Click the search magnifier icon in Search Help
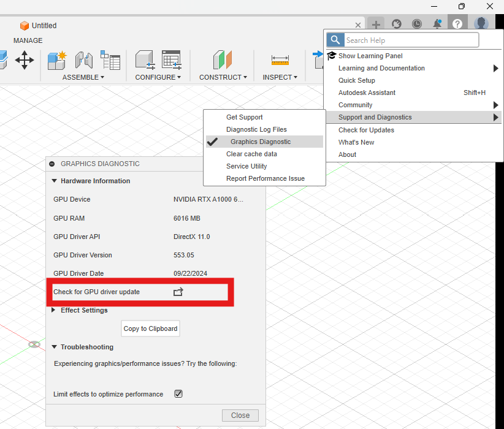The width and height of the screenshot is (504, 429). coord(335,39)
